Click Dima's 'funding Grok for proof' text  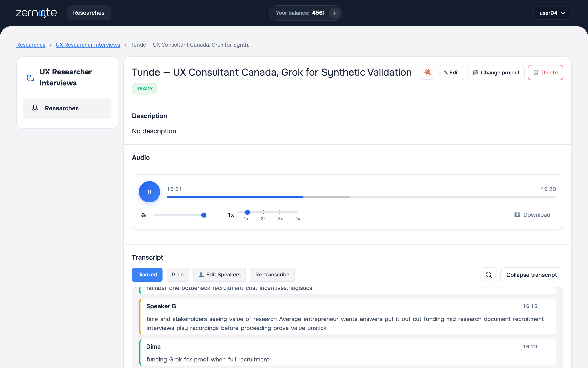point(208,359)
